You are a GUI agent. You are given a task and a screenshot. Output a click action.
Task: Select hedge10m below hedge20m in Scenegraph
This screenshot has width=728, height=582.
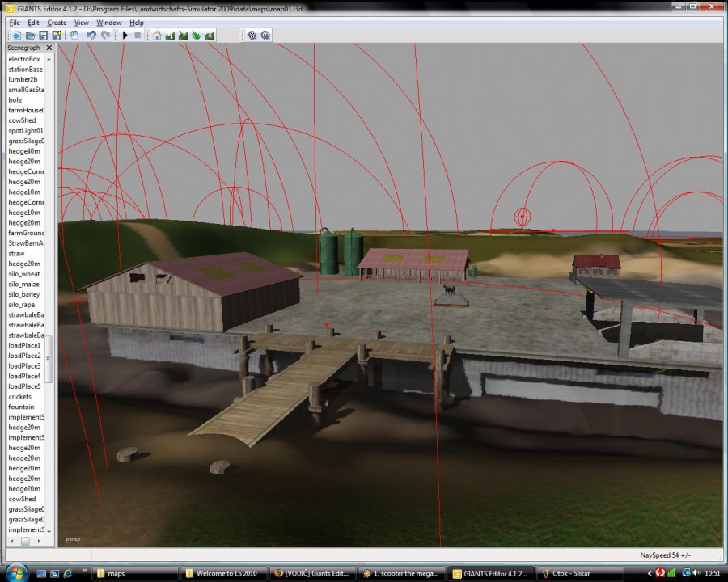coord(24,192)
